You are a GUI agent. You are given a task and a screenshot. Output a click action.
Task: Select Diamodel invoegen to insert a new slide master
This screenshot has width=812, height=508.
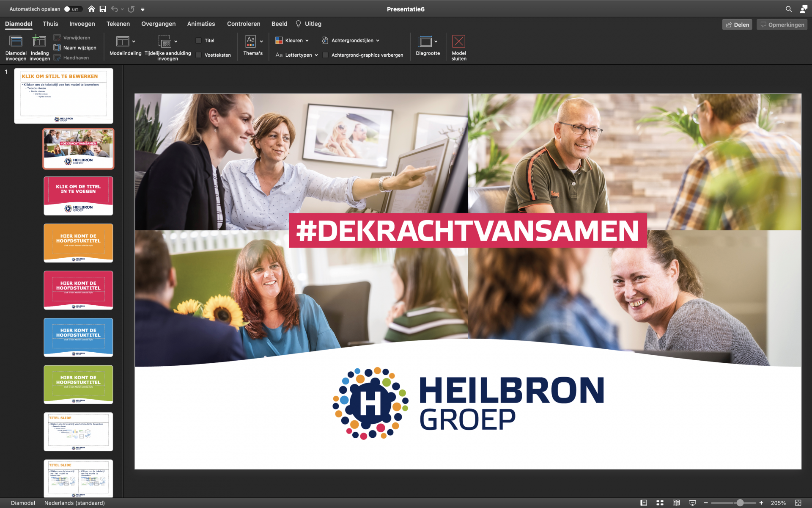tap(16, 47)
